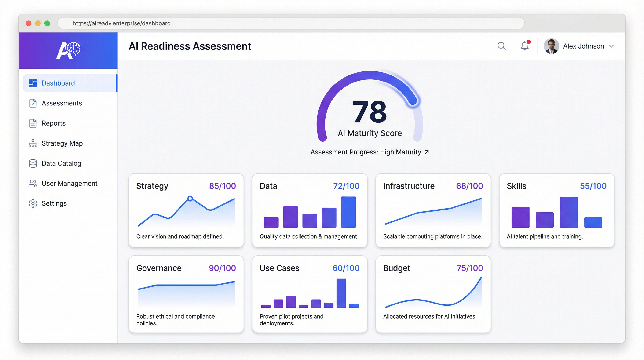Open Settings via the gear icon
This screenshot has height=360, width=644.
point(33,203)
